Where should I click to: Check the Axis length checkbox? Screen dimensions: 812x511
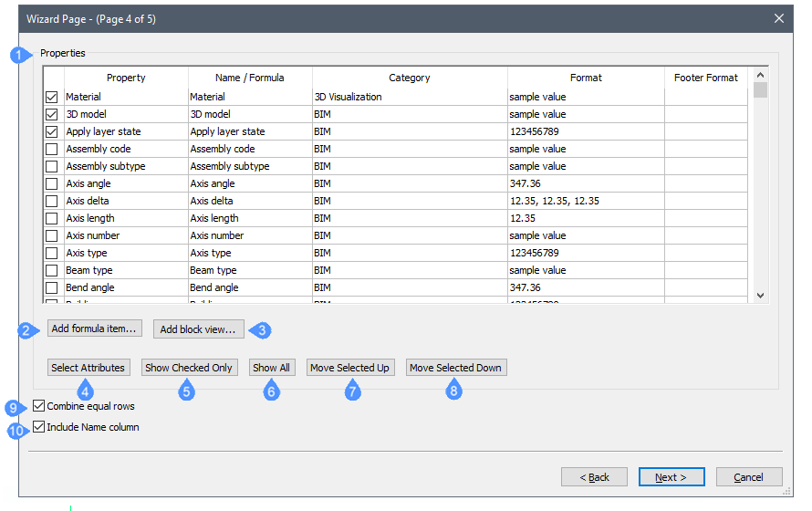pyautogui.click(x=51, y=218)
